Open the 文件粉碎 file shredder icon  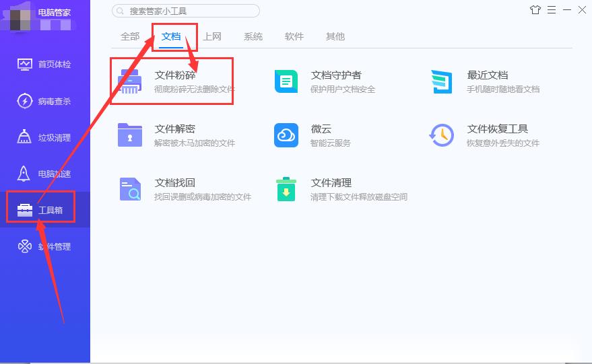(x=129, y=81)
